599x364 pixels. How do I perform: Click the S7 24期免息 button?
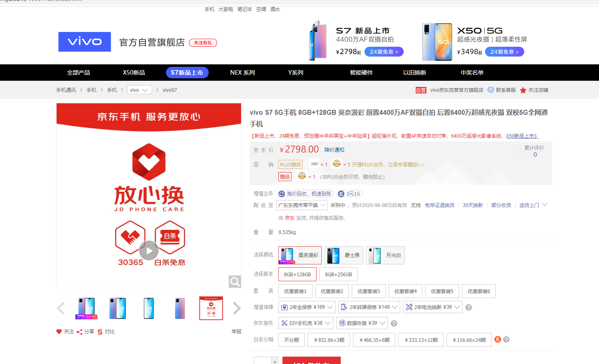(x=384, y=52)
